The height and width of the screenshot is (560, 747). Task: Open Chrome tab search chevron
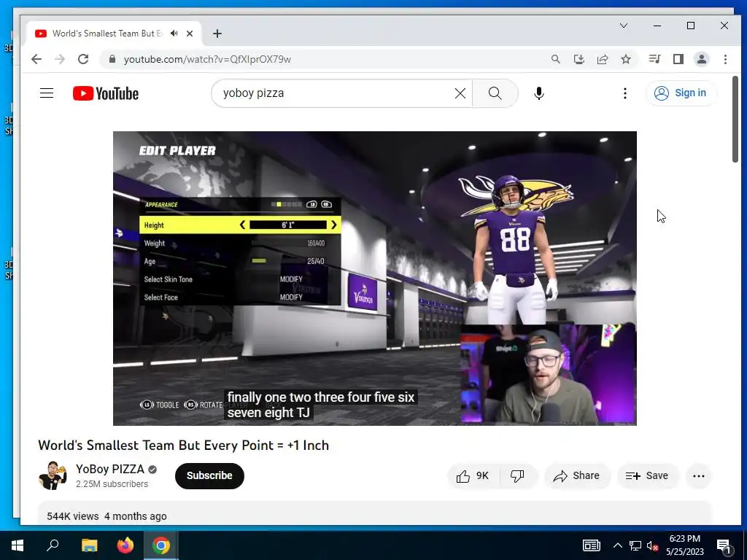pos(623,26)
